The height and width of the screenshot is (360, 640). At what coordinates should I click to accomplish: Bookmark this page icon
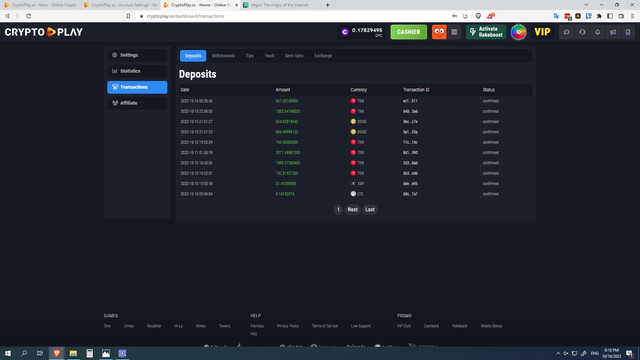pos(128,16)
